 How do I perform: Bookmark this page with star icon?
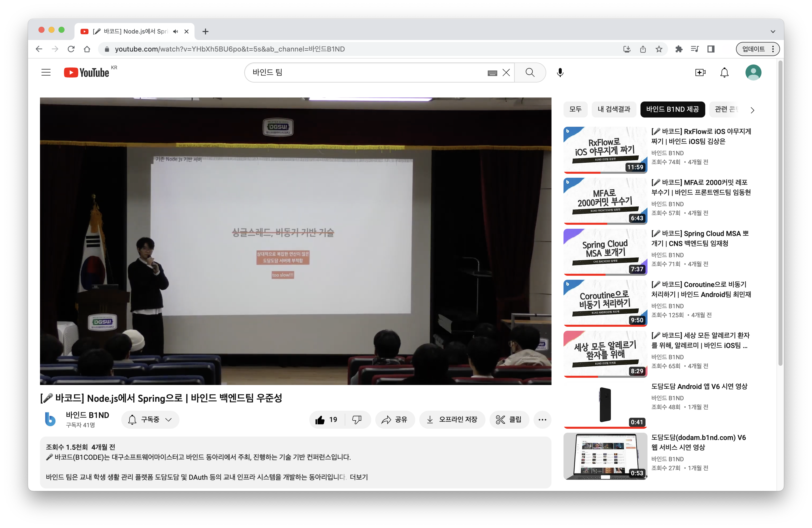point(659,49)
